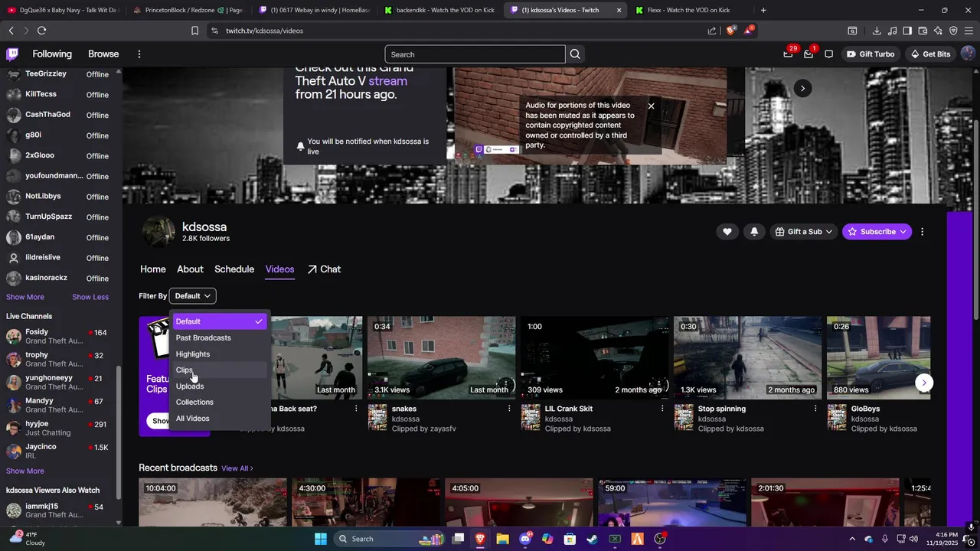Screen dimensions: 980x551
Task: Click the taskbar Search box
Action: coord(389,539)
